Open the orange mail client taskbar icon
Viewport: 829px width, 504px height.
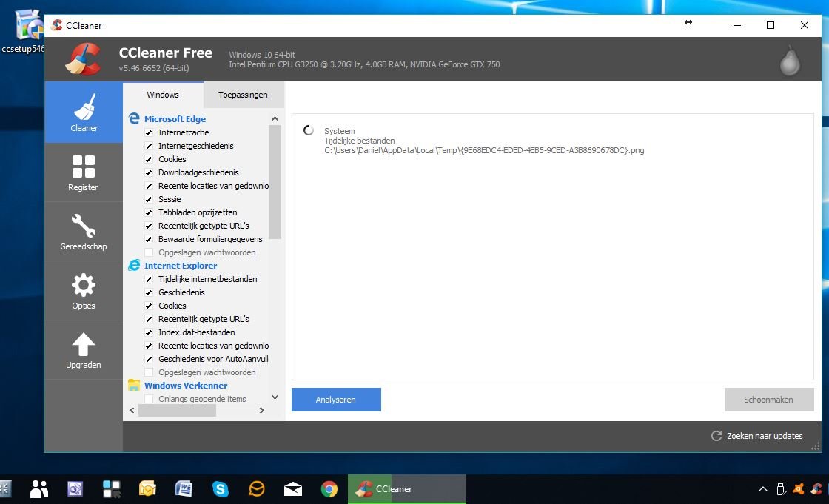[256, 489]
